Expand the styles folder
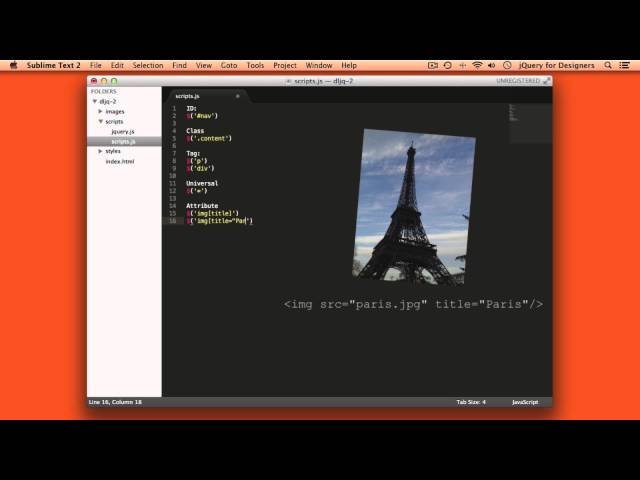Viewport: 640px width, 480px height. tap(100, 151)
